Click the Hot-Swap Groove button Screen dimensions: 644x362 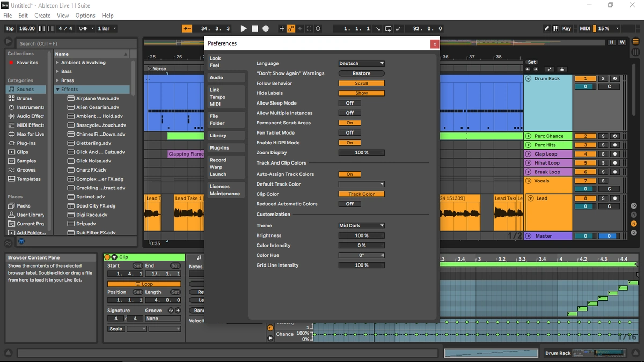click(171, 310)
